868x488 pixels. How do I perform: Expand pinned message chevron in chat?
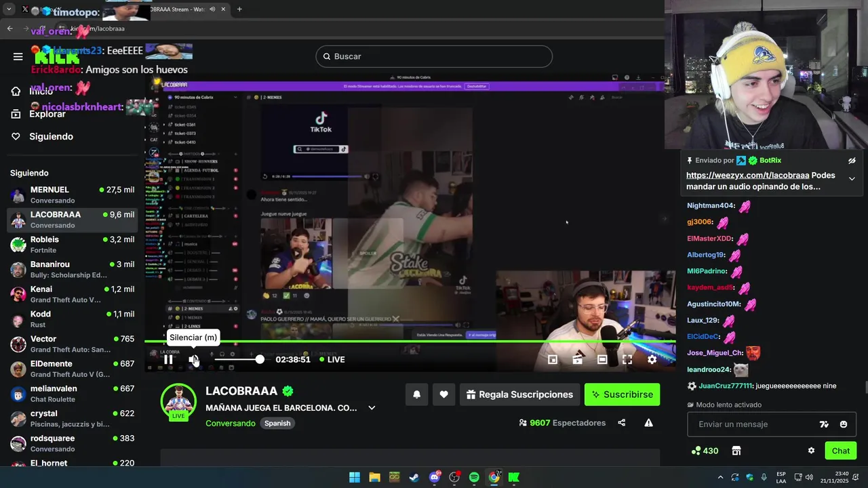pyautogui.click(x=852, y=179)
